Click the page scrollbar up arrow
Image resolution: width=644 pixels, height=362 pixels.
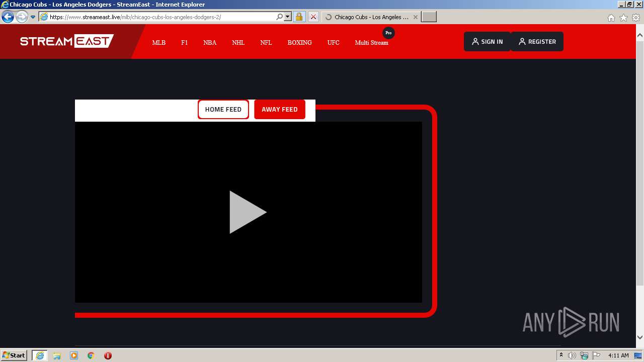click(640, 36)
